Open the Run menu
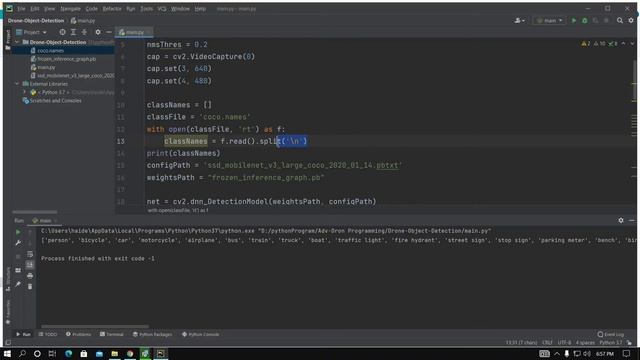The height and width of the screenshot is (360, 640). tap(131, 9)
